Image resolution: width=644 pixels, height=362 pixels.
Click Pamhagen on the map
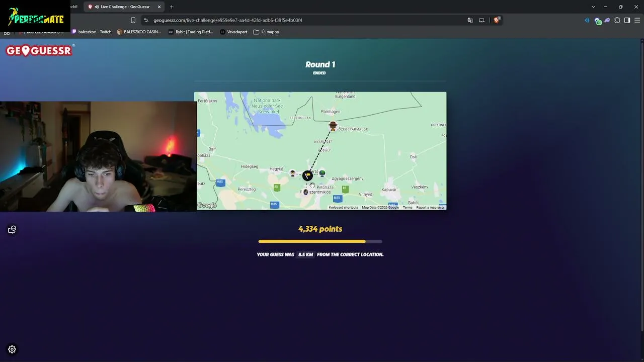coord(331,112)
